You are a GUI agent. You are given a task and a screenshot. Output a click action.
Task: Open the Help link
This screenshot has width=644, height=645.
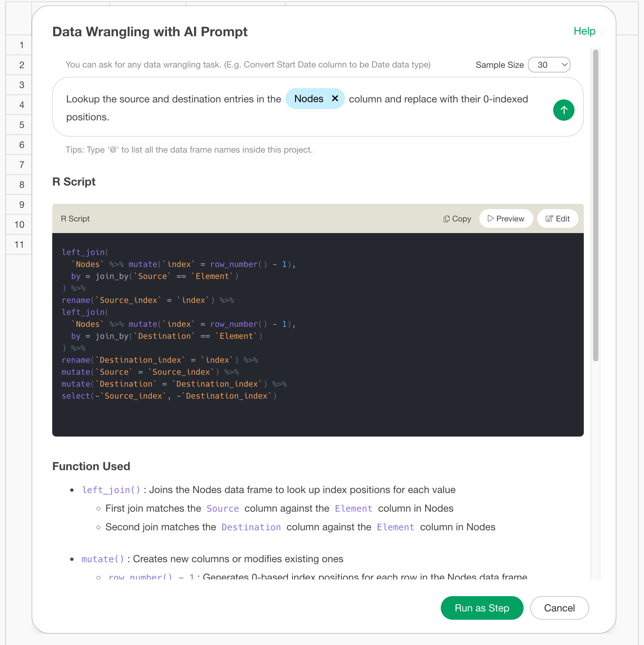tap(584, 31)
